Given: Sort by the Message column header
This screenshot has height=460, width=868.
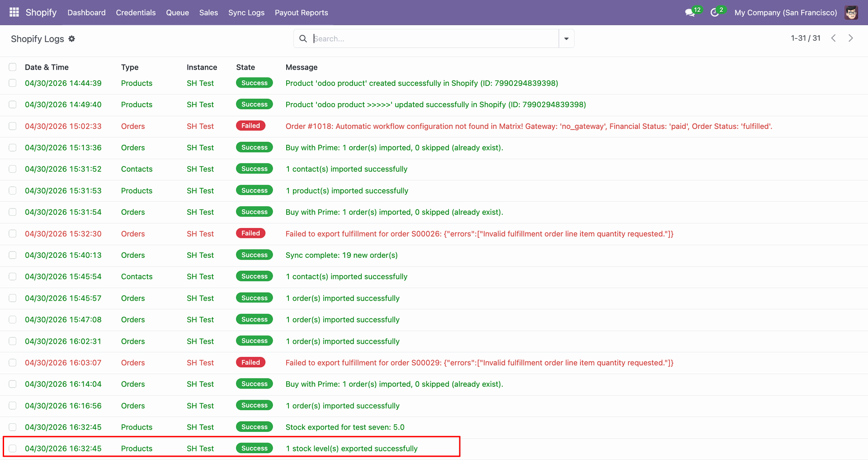Looking at the screenshot, I should coord(302,67).
